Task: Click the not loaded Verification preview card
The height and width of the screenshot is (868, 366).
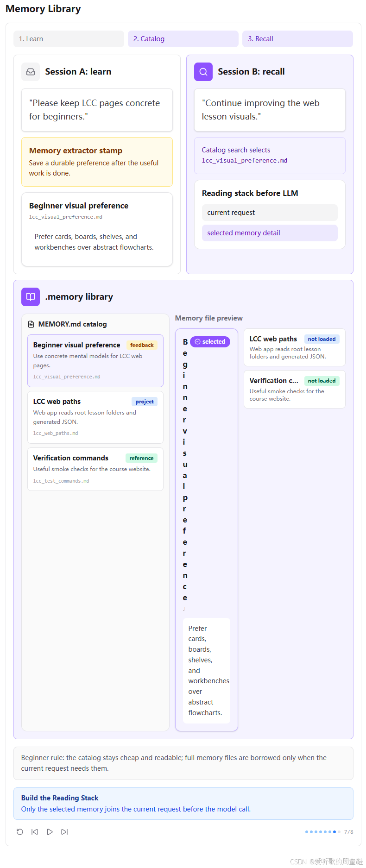Action: pyautogui.click(x=295, y=389)
